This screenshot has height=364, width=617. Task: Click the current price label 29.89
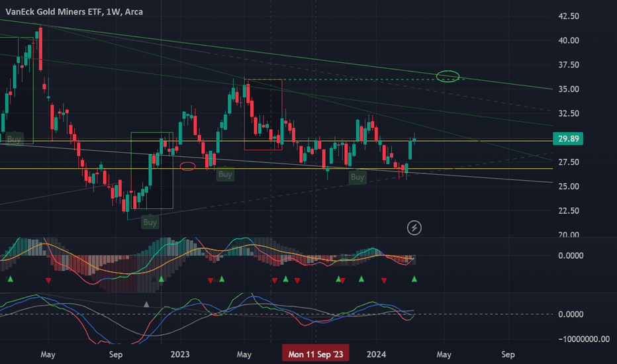[568, 138]
